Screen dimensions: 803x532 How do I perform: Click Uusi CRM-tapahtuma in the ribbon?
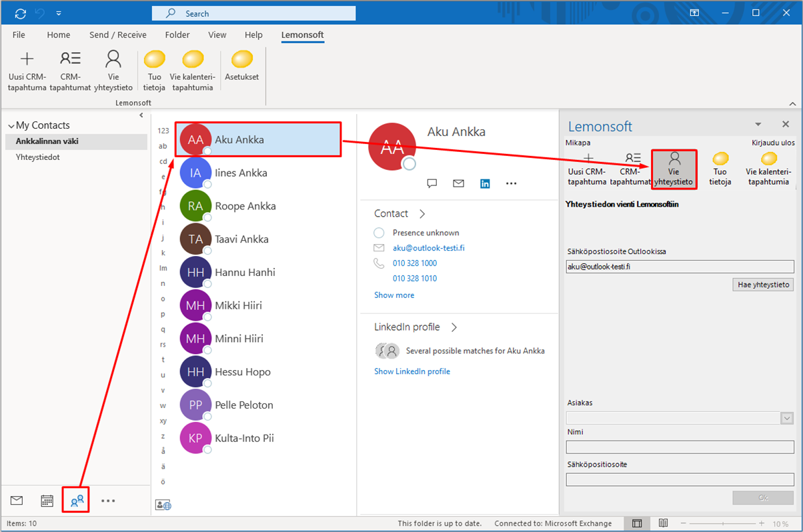tap(27, 71)
